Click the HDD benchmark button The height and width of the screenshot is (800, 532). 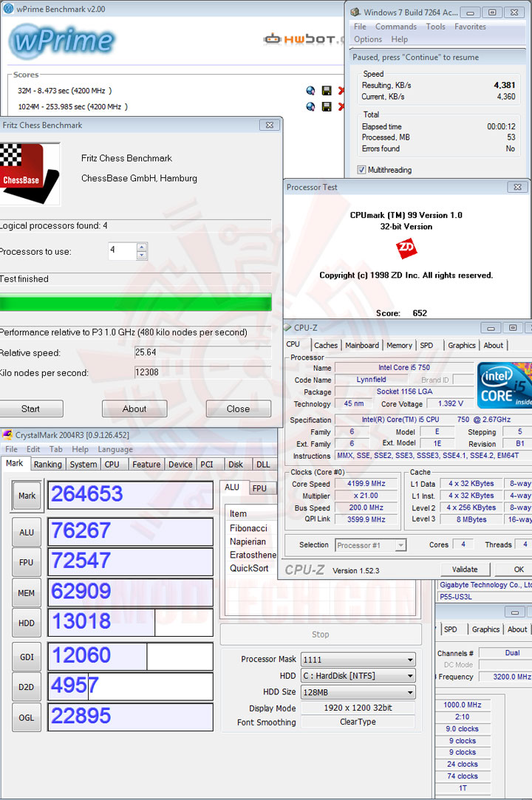[x=27, y=623]
